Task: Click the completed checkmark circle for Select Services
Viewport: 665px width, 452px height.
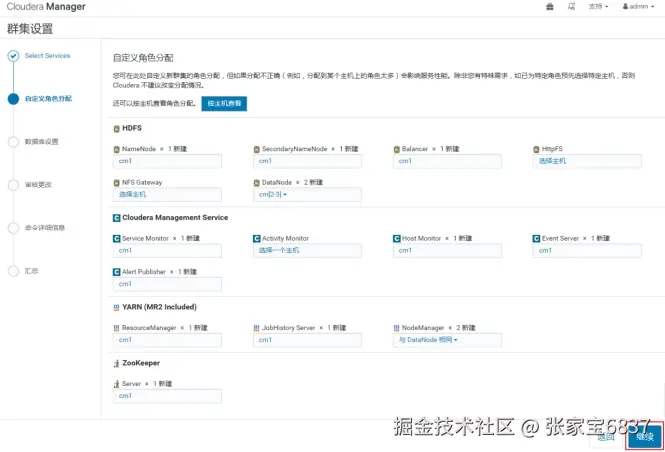Action: tap(13, 56)
